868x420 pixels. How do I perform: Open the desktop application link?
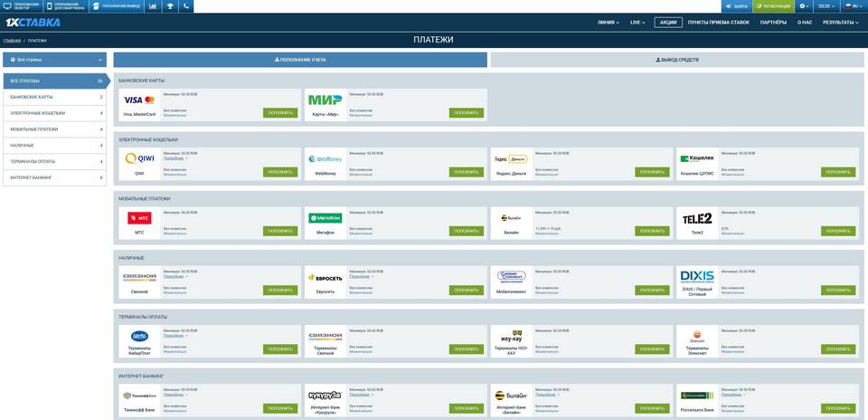click(x=21, y=6)
